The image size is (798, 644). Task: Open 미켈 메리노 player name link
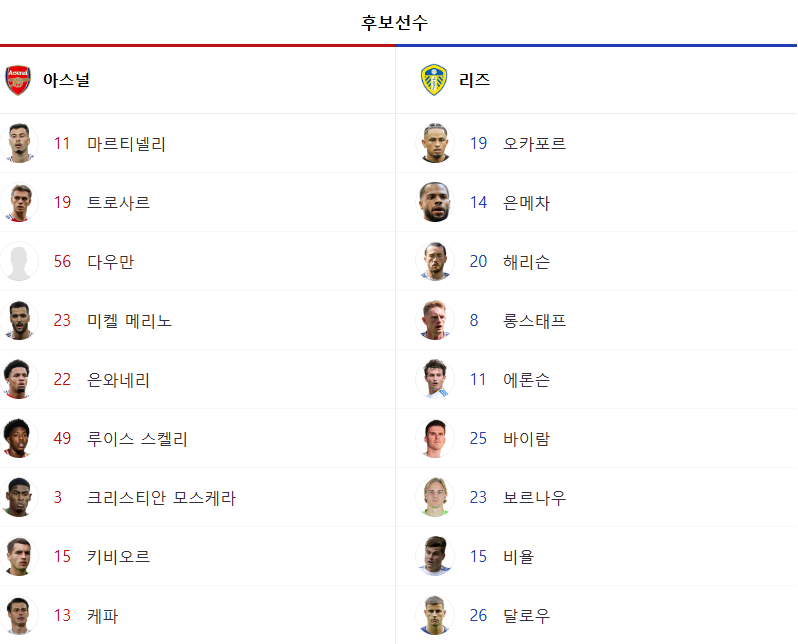pyautogui.click(x=129, y=320)
